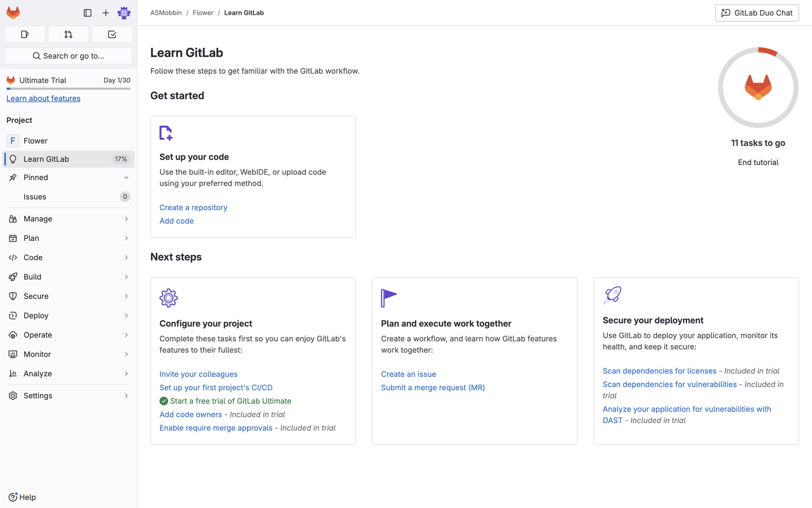812x508 pixels.
Task: Expand the Settings menu chevron
Action: coord(126,395)
